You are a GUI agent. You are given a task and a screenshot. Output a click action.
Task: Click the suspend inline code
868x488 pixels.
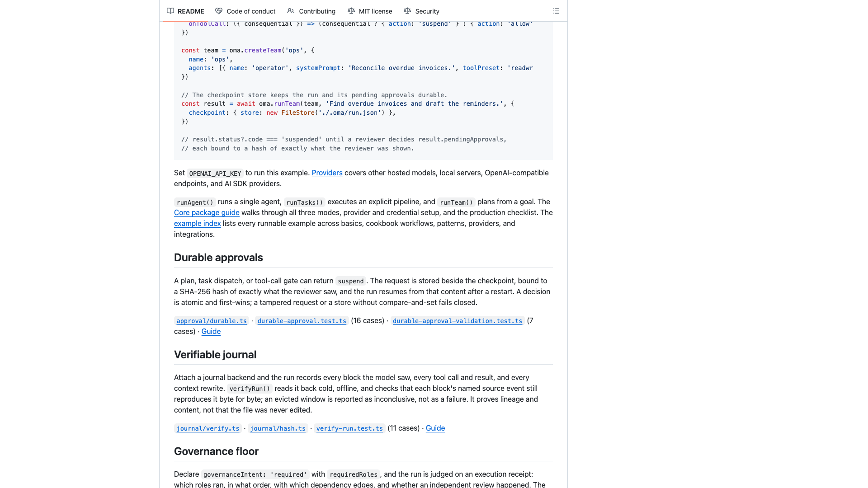coord(351,281)
